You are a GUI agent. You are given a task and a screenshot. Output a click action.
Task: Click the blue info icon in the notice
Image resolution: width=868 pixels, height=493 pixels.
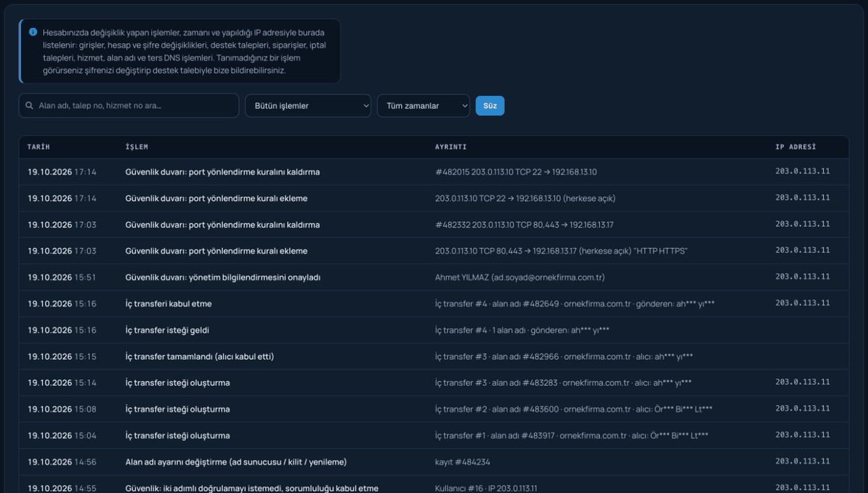coord(33,32)
